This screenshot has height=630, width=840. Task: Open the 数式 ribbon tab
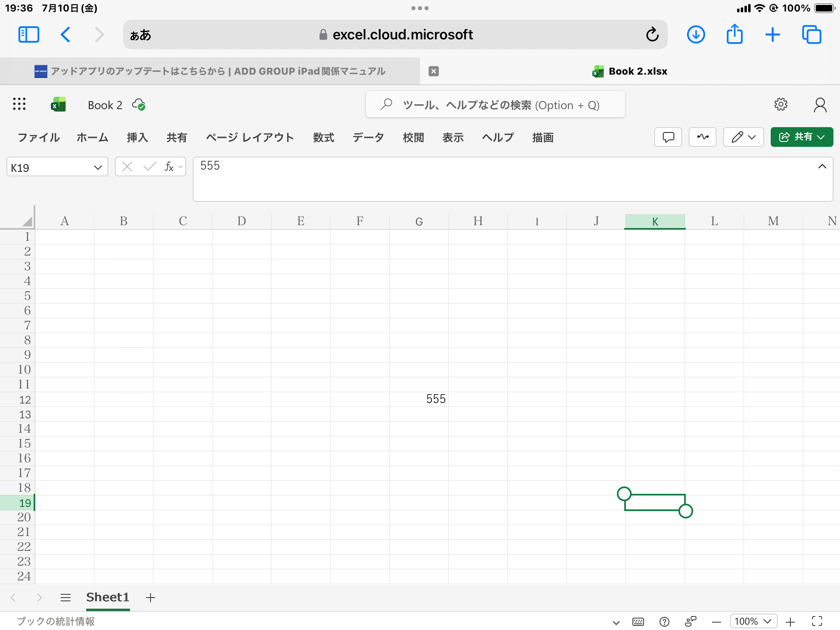tap(324, 137)
